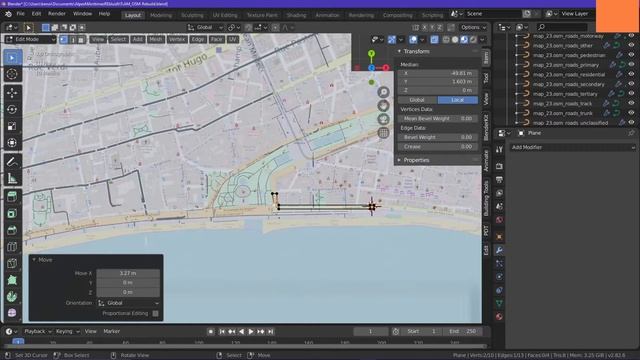Switch median transform to Global

(418, 100)
